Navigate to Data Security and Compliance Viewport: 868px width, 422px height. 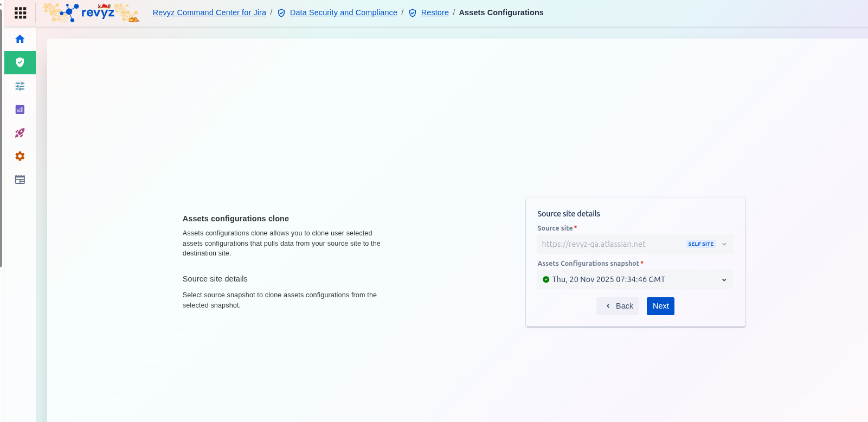343,12
